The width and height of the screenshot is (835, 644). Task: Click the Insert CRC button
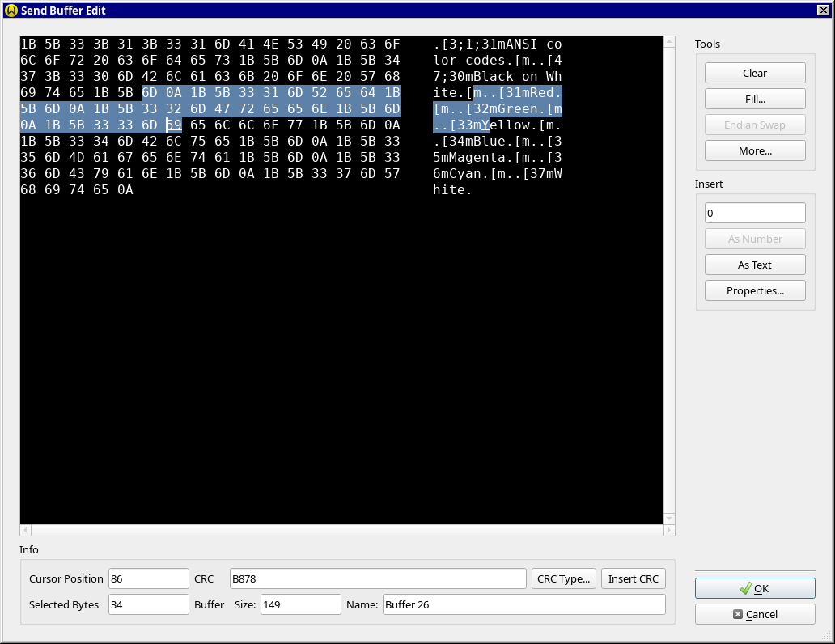click(x=633, y=578)
